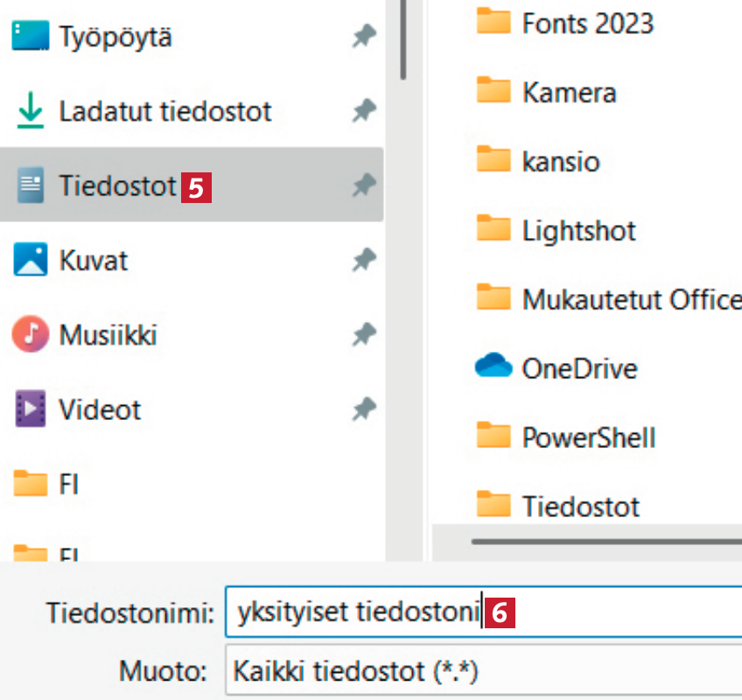
Task: Click the horizontal scrollbar under the file list
Action: (x=604, y=542)
